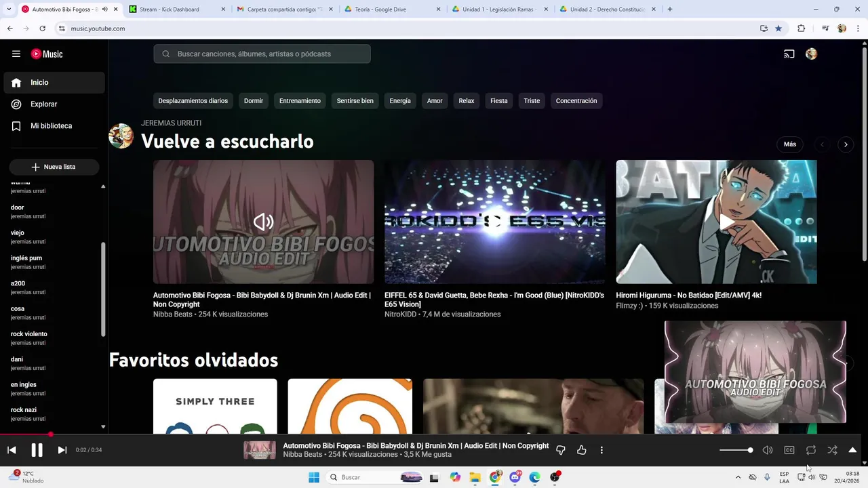Play the EIFFEL 65 I'm Good thumbnail
The width and height of the screenshot is (868, 488).
tap(494, 222)
